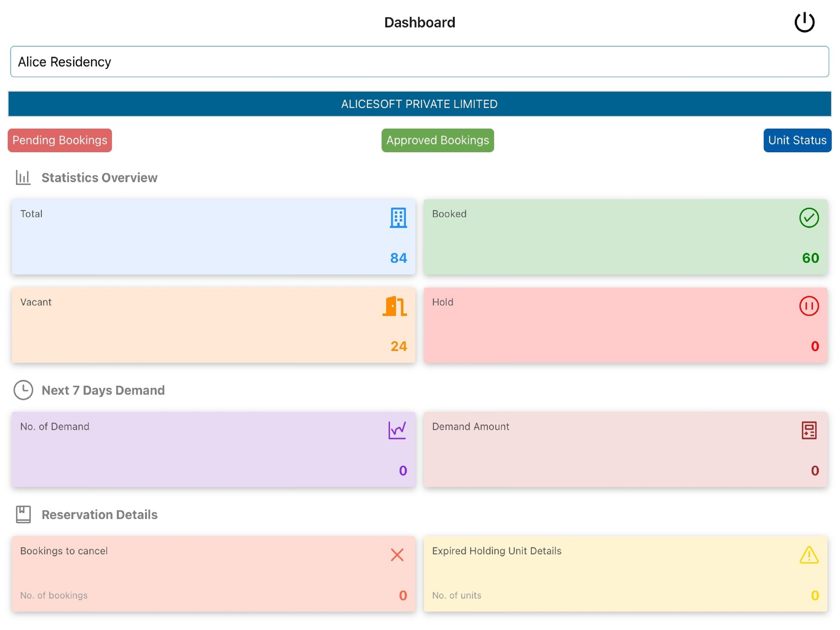Open the Total units count 84
Screen dimensions: 840x630
point(398,258)
